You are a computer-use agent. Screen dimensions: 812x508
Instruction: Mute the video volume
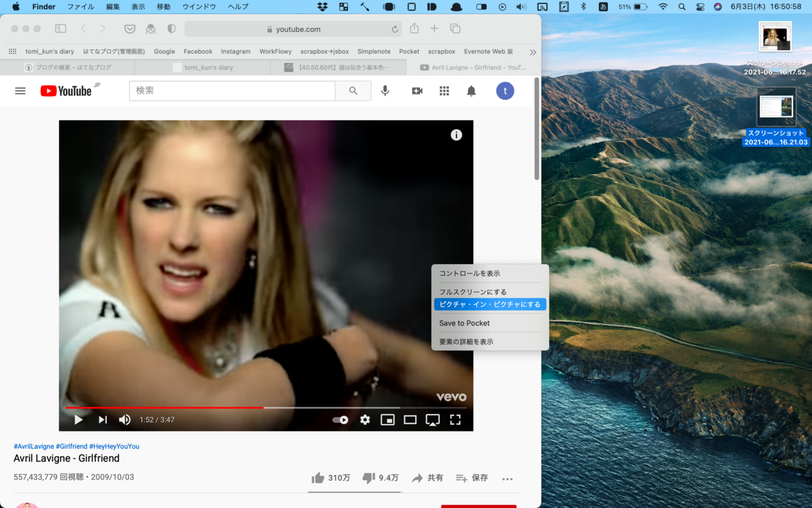125,420
